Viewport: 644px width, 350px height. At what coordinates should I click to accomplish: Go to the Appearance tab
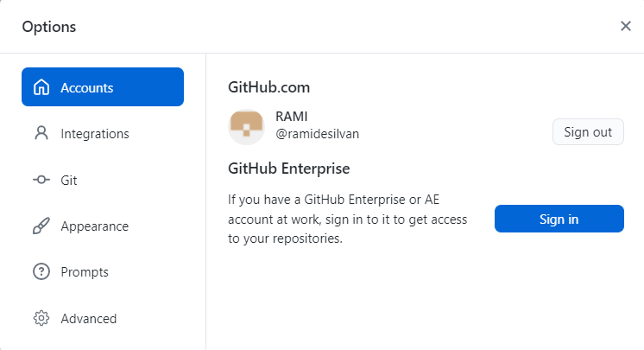(95, 226)
